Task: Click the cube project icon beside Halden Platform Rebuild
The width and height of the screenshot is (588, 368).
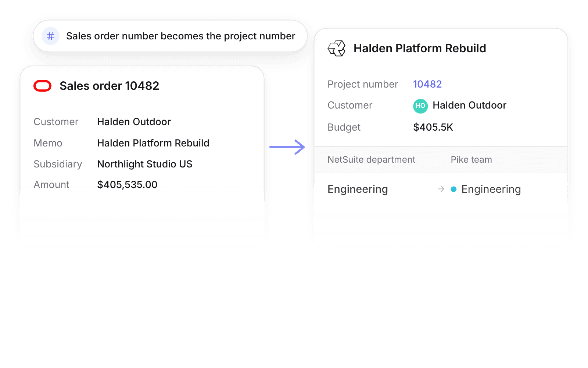Action: (x=337, y=48)
